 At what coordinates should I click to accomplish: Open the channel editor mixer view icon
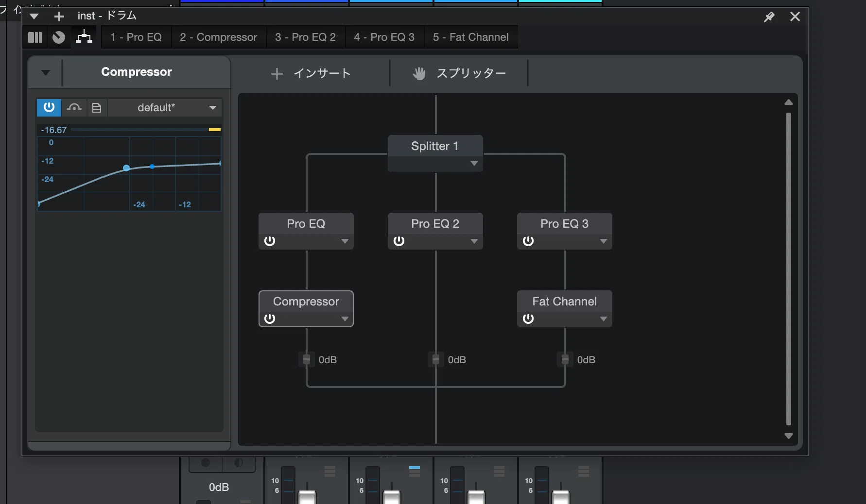(35, 37)
